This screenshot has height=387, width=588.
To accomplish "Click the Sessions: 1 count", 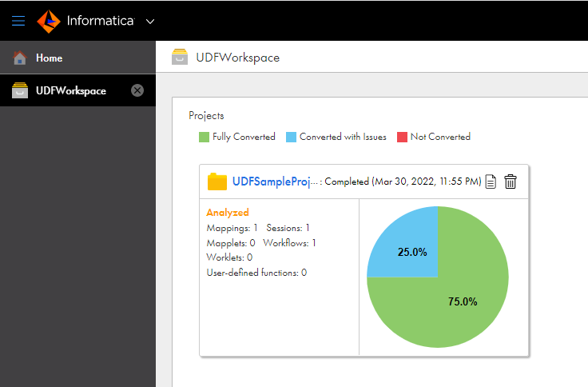I will click(288, 228).
